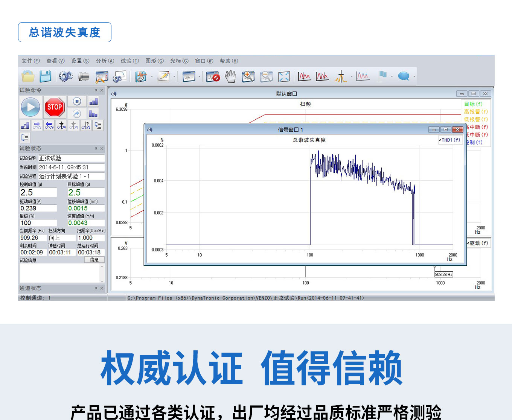The height and width of the screenshot is (420, 512).
Task: Toggle the 驱动(f) trace checkmark
Action: click(468, 243)
